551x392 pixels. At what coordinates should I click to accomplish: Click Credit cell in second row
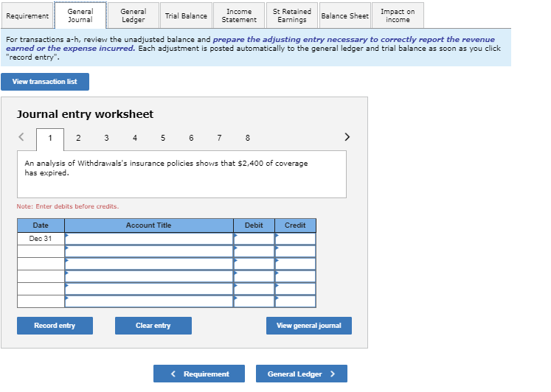pos(295,251)
